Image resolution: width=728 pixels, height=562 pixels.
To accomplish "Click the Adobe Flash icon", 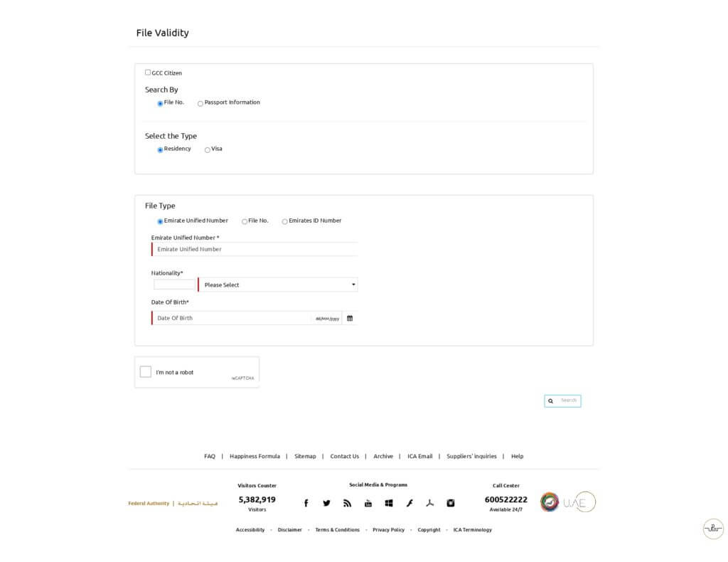I will point(409,503).
